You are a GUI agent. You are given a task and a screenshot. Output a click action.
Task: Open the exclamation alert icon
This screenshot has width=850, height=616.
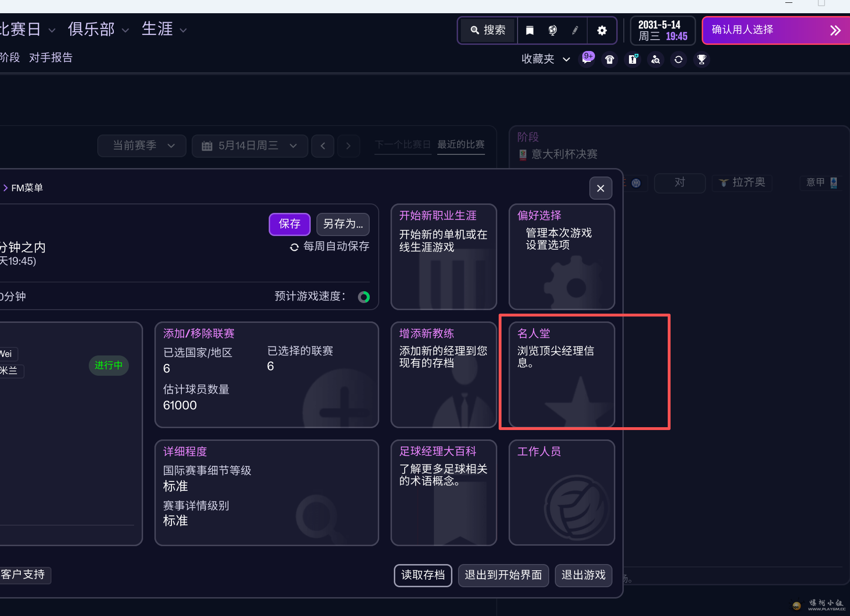[x=633, y=59]
